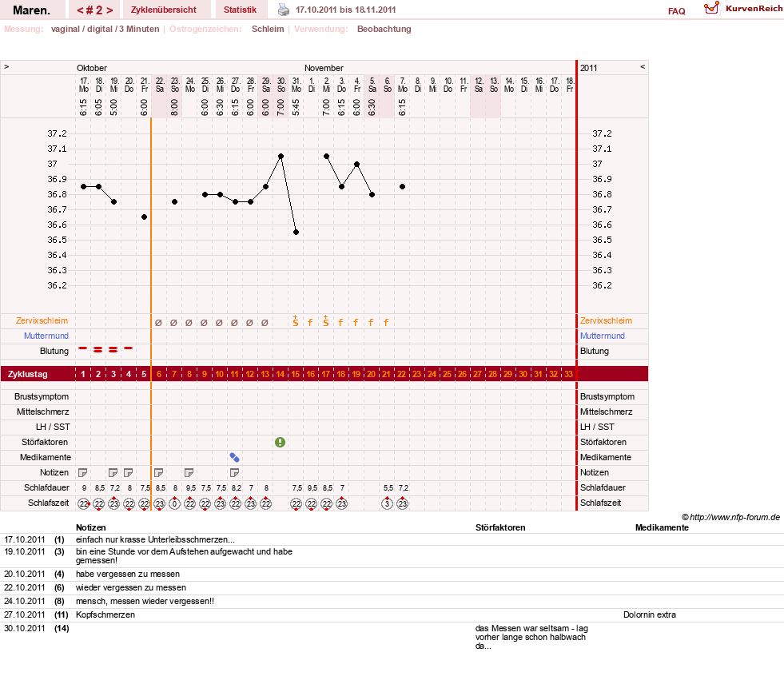
Task: Expand chart with left > arrow above Oktober
Action: click(6, 66)
